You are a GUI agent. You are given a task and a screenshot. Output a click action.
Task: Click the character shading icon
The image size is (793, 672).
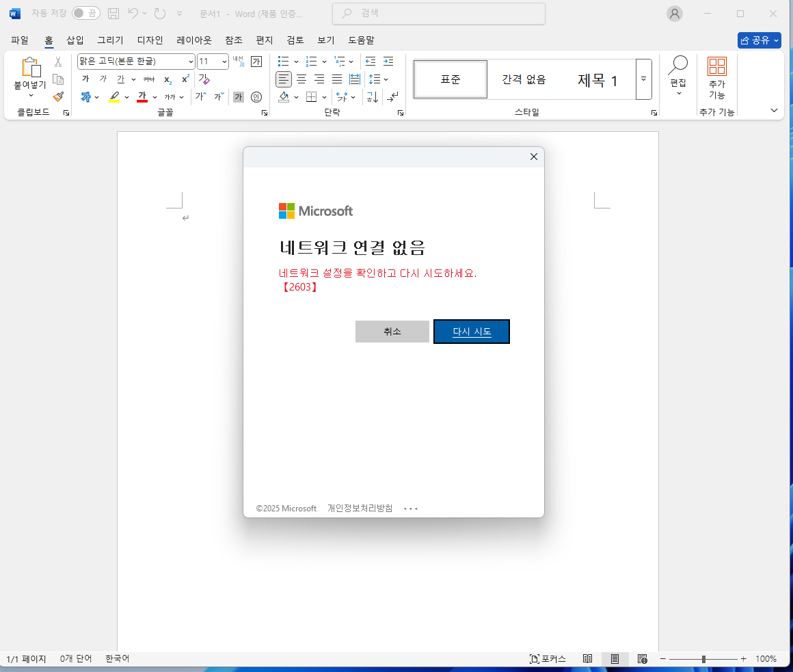[x=238, y=96]
